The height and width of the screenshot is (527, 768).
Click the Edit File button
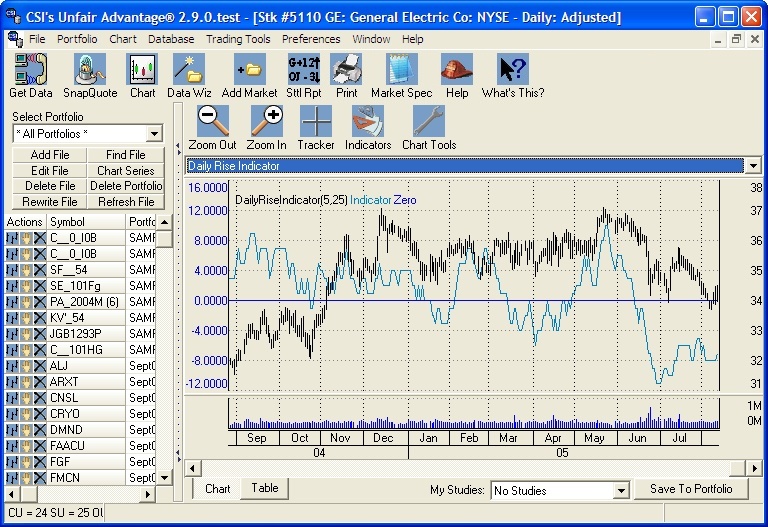[50, 170]
